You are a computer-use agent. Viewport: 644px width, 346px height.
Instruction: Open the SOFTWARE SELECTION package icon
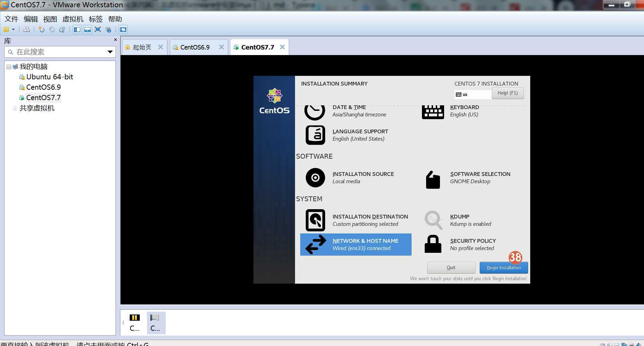433,180
